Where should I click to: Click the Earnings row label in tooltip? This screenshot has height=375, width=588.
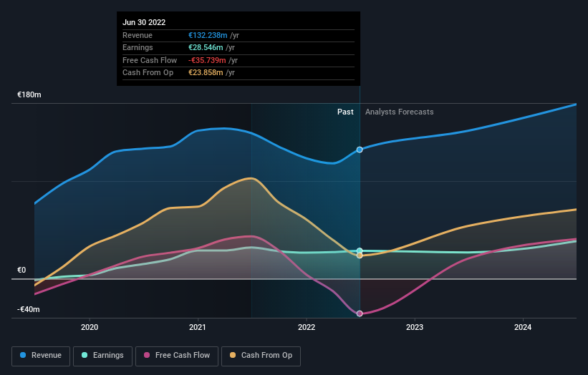(x=138, y=47)
